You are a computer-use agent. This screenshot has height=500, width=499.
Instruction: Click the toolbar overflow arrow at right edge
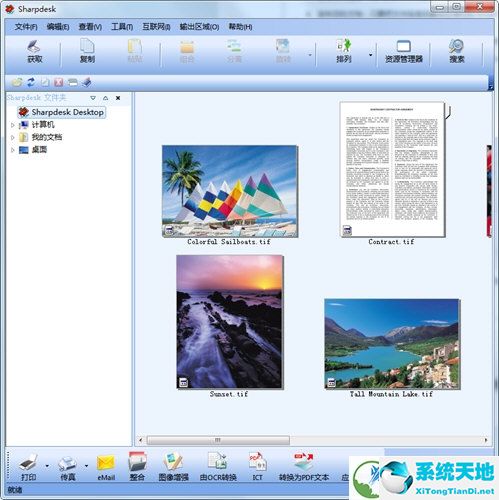point(491,87)
